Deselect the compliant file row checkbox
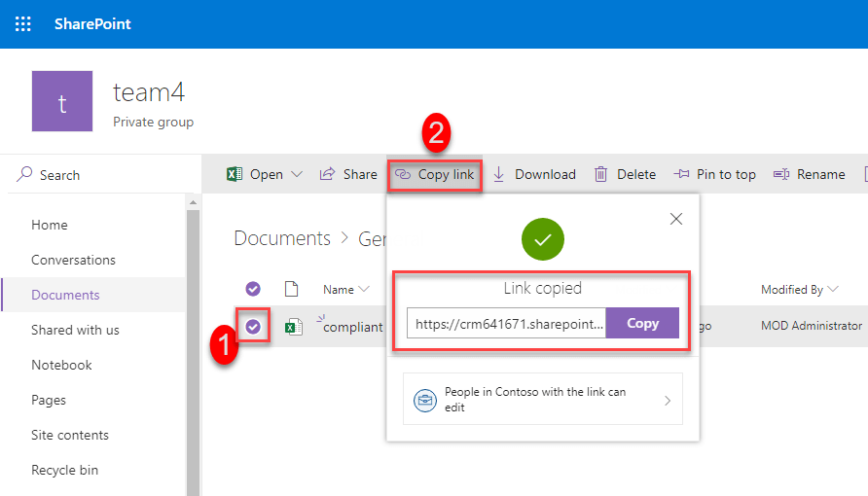Image resolution: width=868 pixels, height=496 pixels. coord(253,327)
